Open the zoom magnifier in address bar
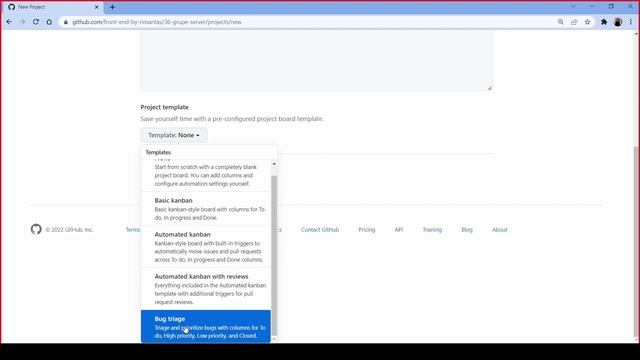 click(561, 22)
